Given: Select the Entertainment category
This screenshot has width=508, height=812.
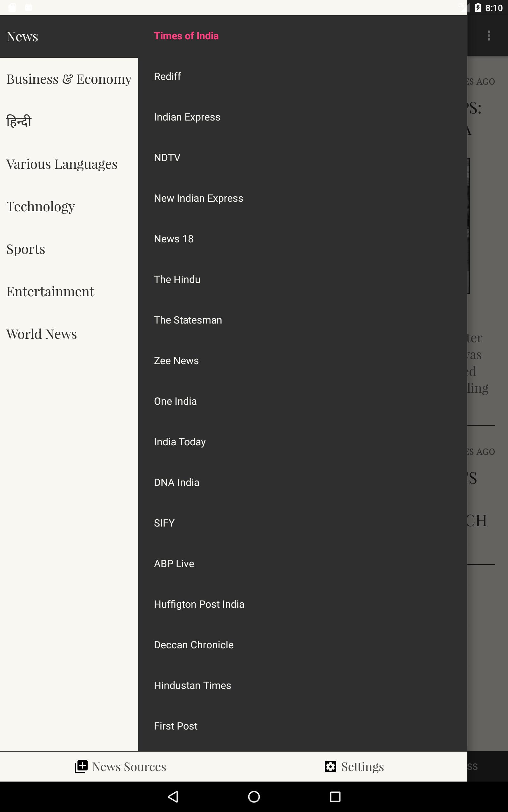Looking at the screenshot, I should click(69, 291).
